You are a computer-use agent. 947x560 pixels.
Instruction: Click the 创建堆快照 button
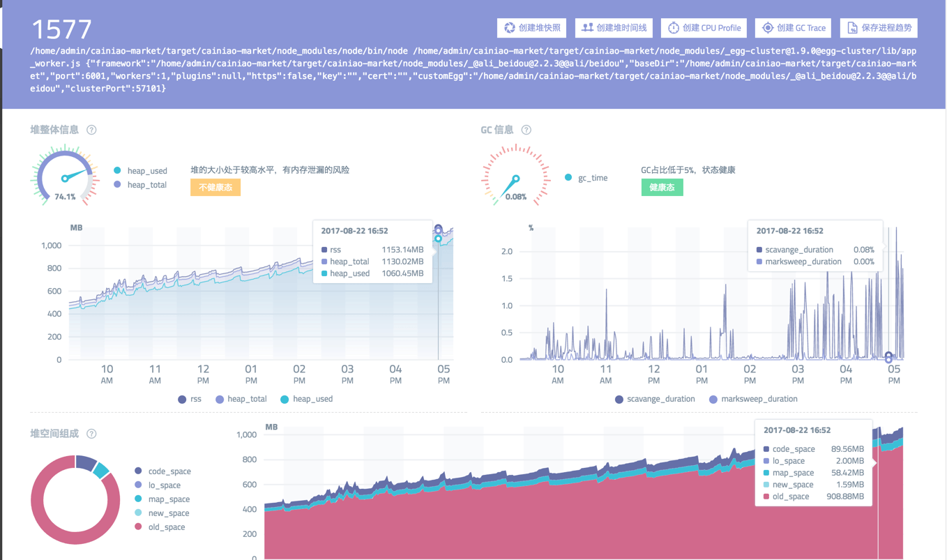click(x=532, y=28)
